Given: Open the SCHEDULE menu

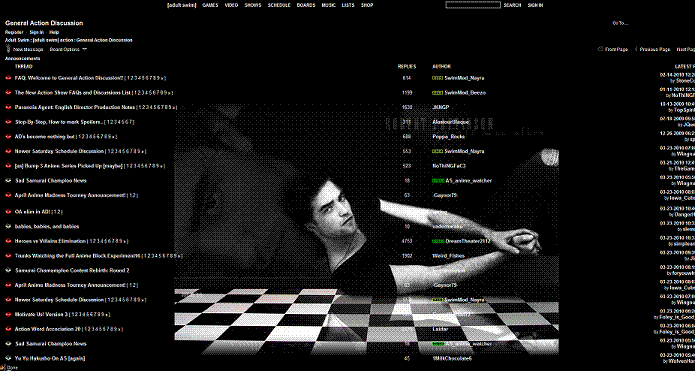Looking at the screenshot, I should [x=279, y=5].
